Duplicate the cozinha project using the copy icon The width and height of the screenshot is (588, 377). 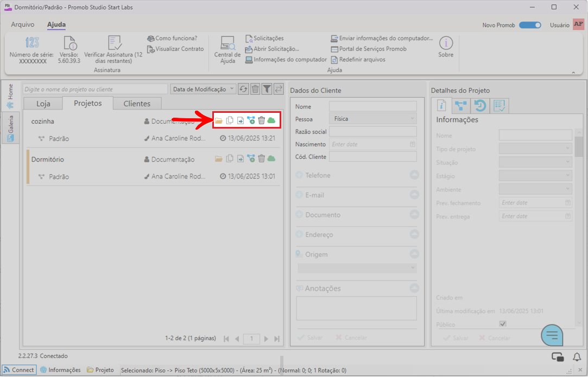click(x=230, y=120)
